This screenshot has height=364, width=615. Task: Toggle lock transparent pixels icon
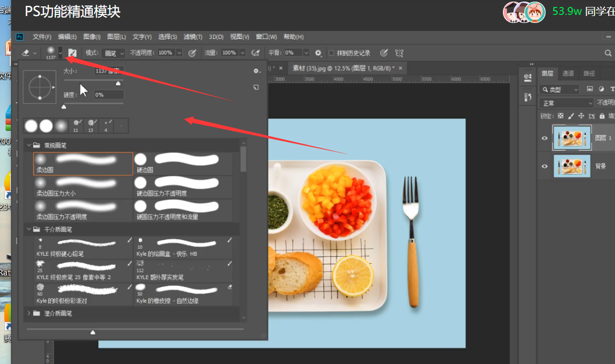point(561,116)
